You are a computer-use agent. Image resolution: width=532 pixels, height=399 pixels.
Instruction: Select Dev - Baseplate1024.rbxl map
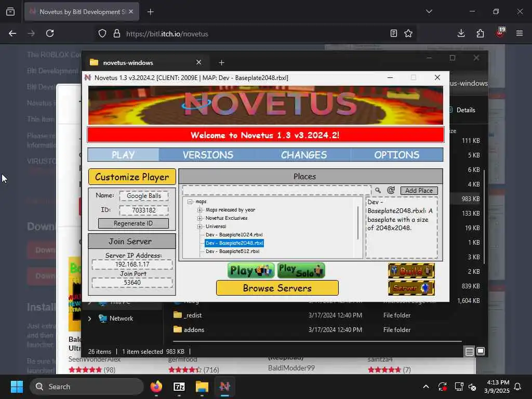point(234,235)
